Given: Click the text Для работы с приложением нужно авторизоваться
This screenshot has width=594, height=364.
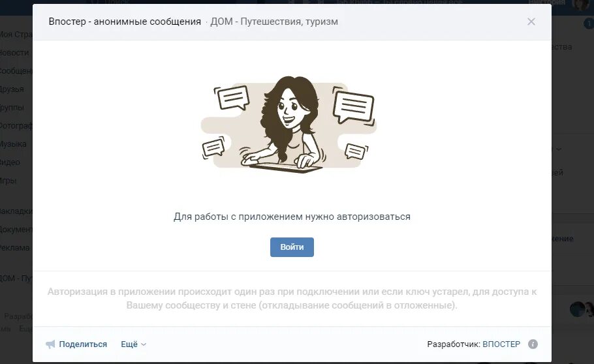Looking at the screenshot, I should (292, 217).
